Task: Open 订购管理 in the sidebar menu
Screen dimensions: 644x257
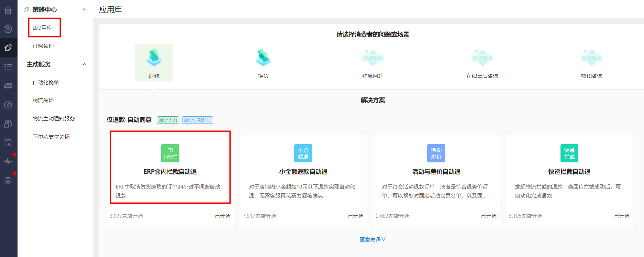Action: tap(43, 46)
